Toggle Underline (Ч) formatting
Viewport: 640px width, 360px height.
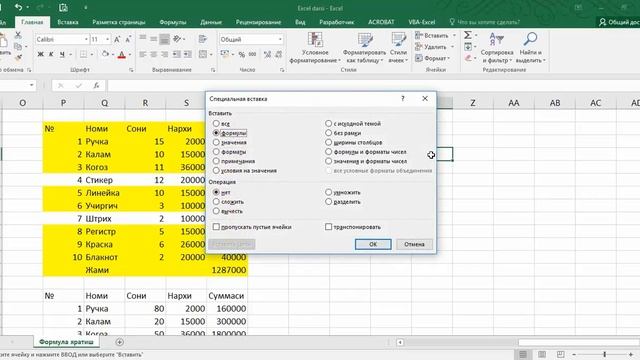coord(62,54)
